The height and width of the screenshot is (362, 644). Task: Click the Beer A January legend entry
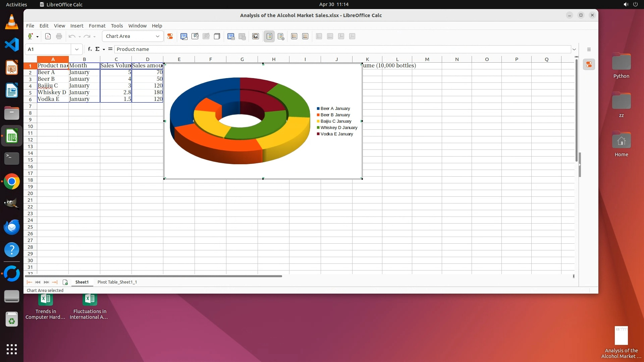tap(335, 109)
